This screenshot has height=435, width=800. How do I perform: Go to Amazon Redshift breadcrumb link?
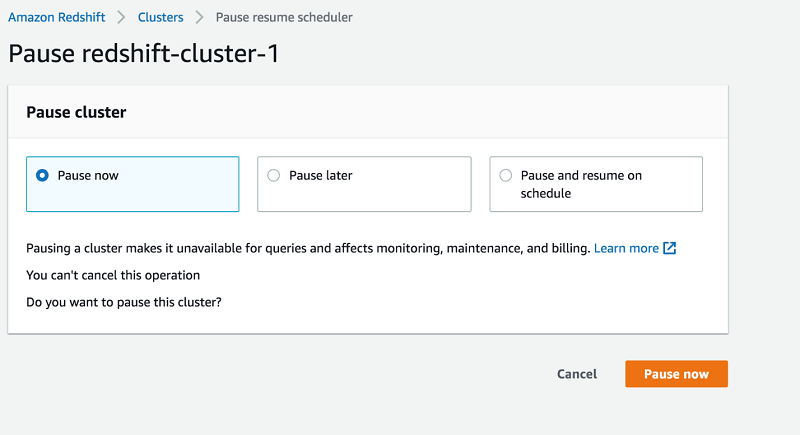point(58,18)
